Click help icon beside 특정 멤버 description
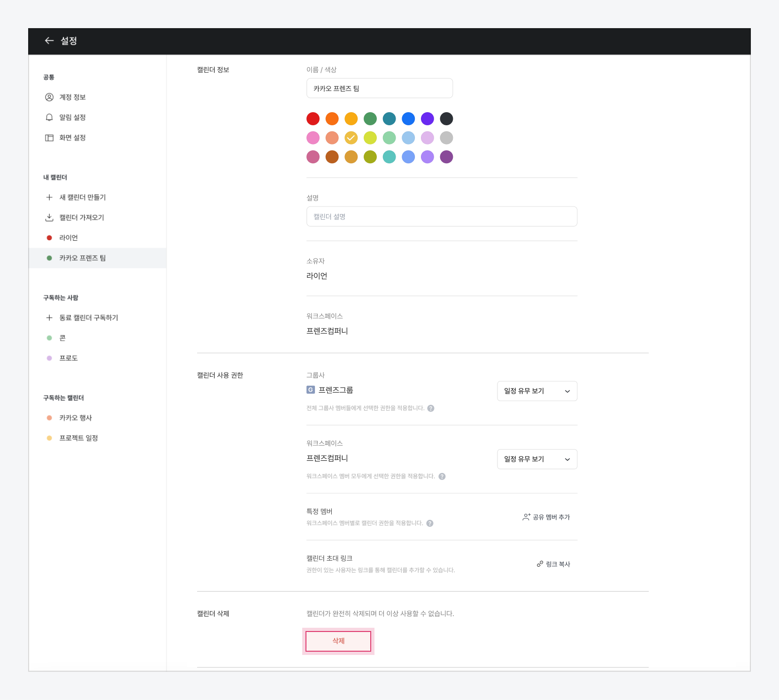779x700 pixels. (430, 523)
